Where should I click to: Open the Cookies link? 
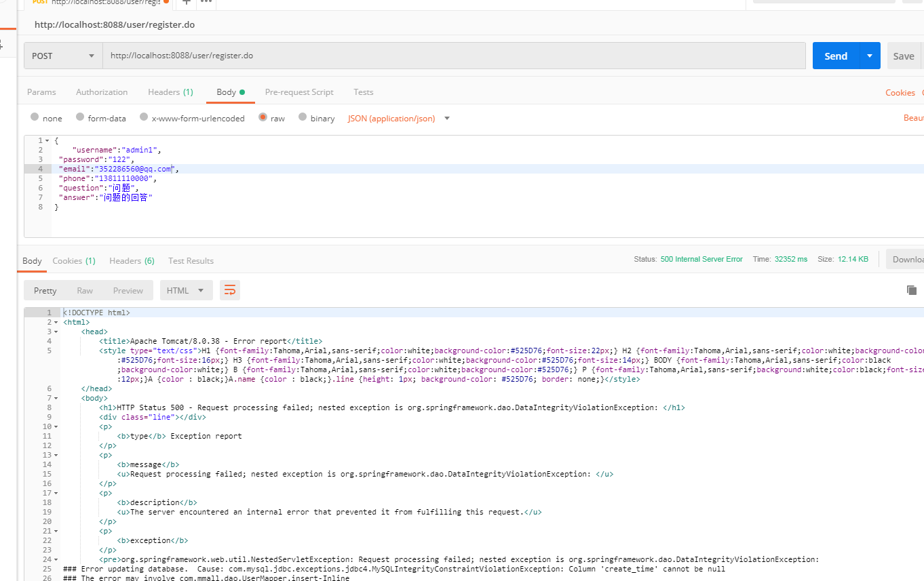pyautogui.click(x=900, y=93)
